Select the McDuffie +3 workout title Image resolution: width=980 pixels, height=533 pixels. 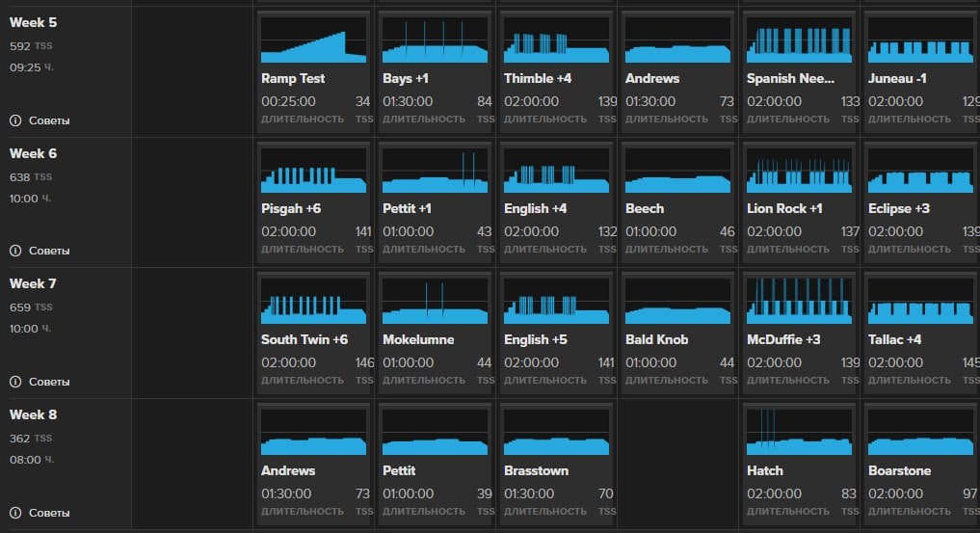(x=783, y=339)
